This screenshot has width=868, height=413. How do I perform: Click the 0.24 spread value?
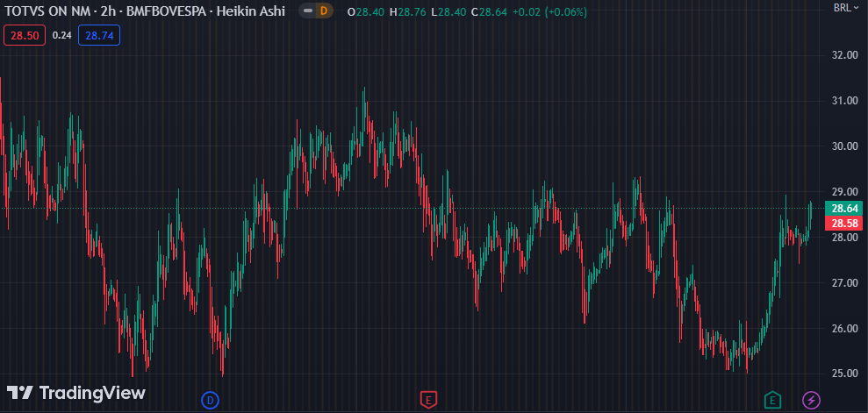click(62, 35)
